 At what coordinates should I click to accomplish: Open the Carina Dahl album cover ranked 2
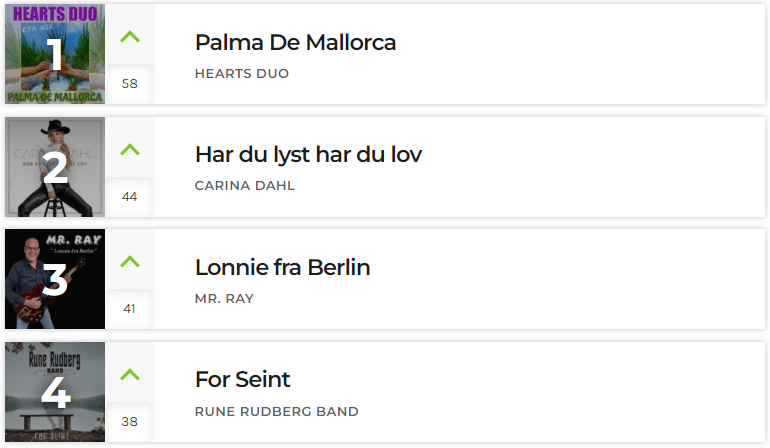coord(55,167)
